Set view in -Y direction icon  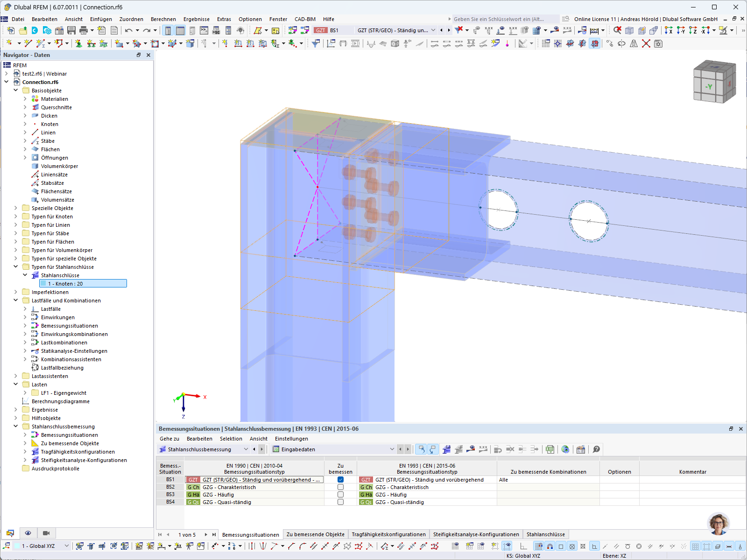[x=681, y=30]
